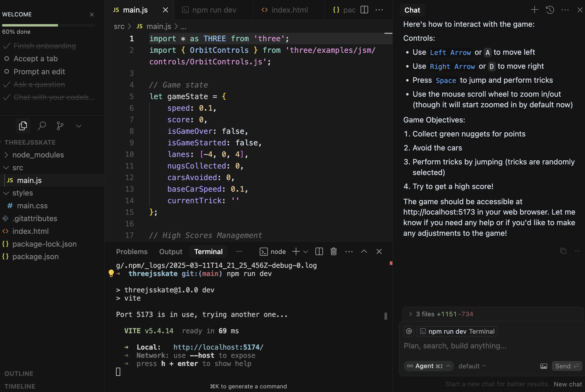This screenshot has width=585, height=392.
Task: Close the main.js editor tab
Action: coord(165,10)
